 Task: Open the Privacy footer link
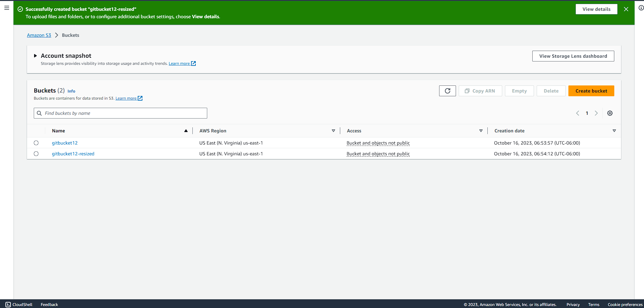pyautogui.click(x=573, y=305)
